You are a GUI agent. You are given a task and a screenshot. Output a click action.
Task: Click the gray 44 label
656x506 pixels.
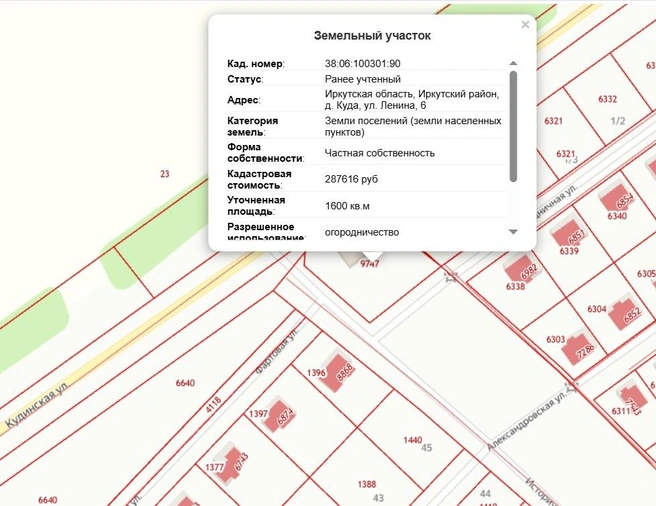485,494
